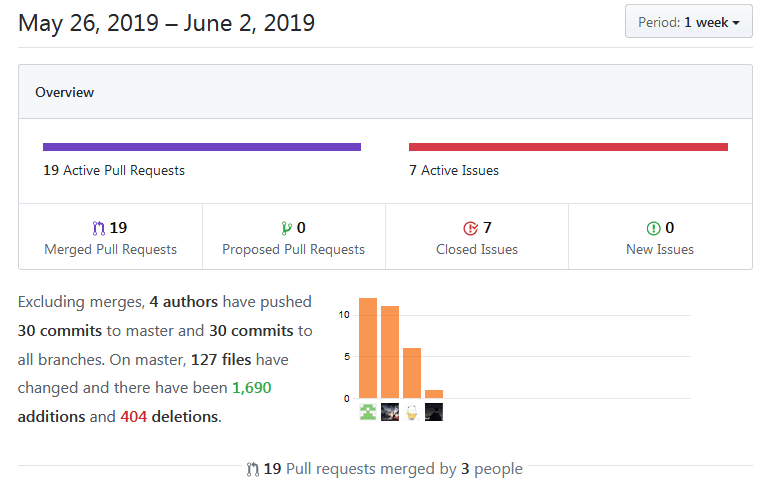Select the third contributor avatar with white background
This screenshot has height=481, width=783.
(412, 412)
